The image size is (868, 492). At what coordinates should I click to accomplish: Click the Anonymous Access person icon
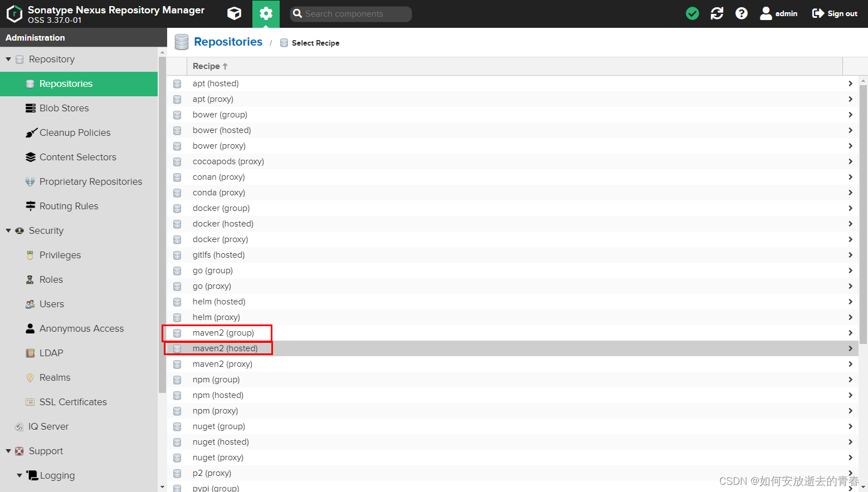click(30, 328)
